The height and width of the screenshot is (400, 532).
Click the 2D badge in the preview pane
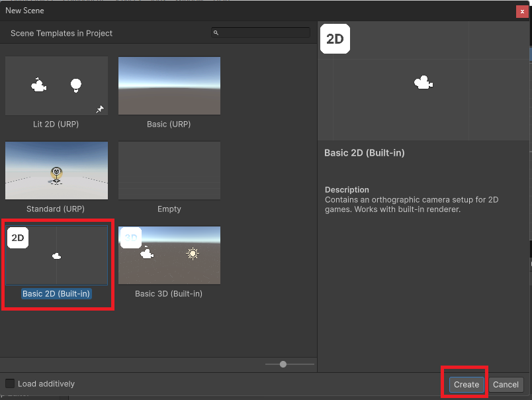point(335,38)
